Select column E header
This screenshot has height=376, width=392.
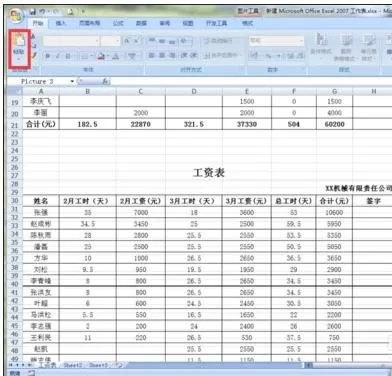click(247, 91)
